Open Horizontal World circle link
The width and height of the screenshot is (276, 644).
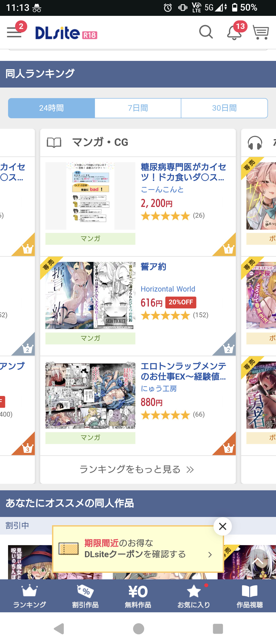pyautogui.click(x=168, y=289)
